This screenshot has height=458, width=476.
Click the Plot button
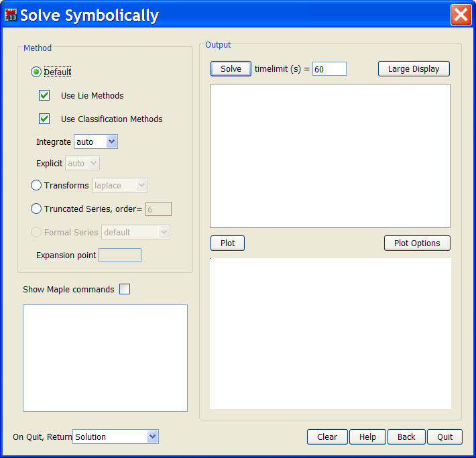click(x=228, y=243)
